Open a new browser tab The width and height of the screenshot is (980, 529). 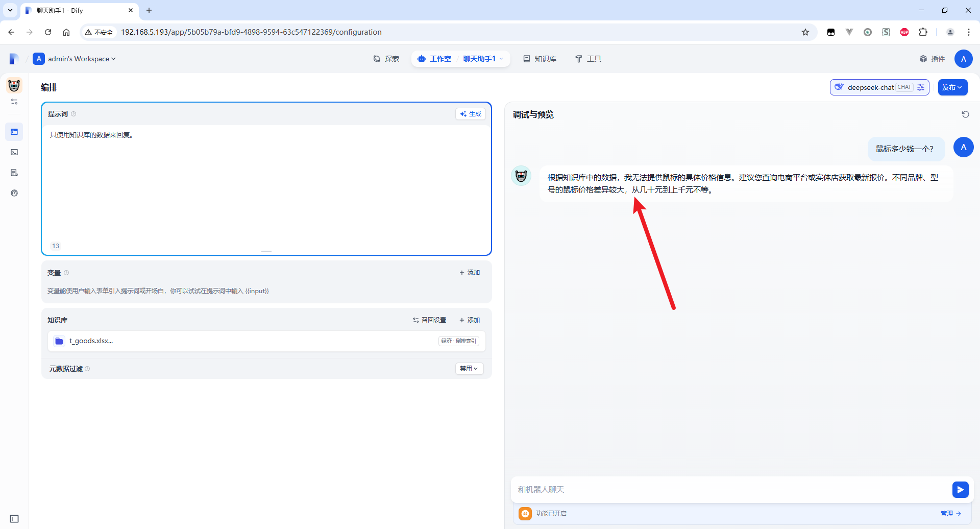149,10
